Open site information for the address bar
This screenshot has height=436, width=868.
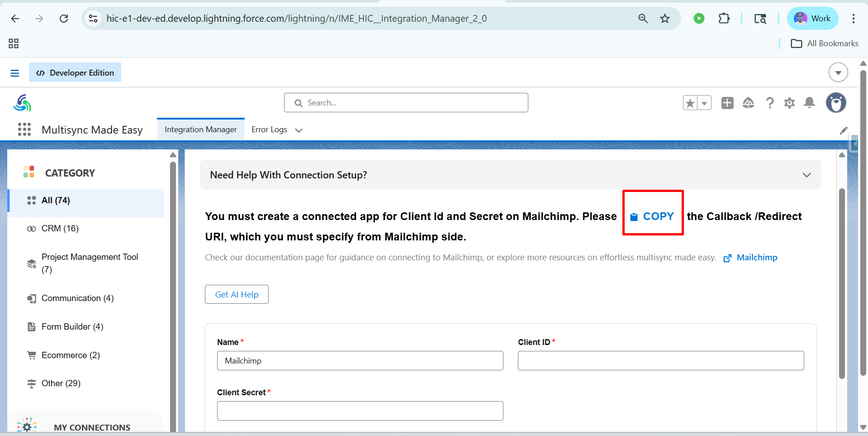[93, 19]
